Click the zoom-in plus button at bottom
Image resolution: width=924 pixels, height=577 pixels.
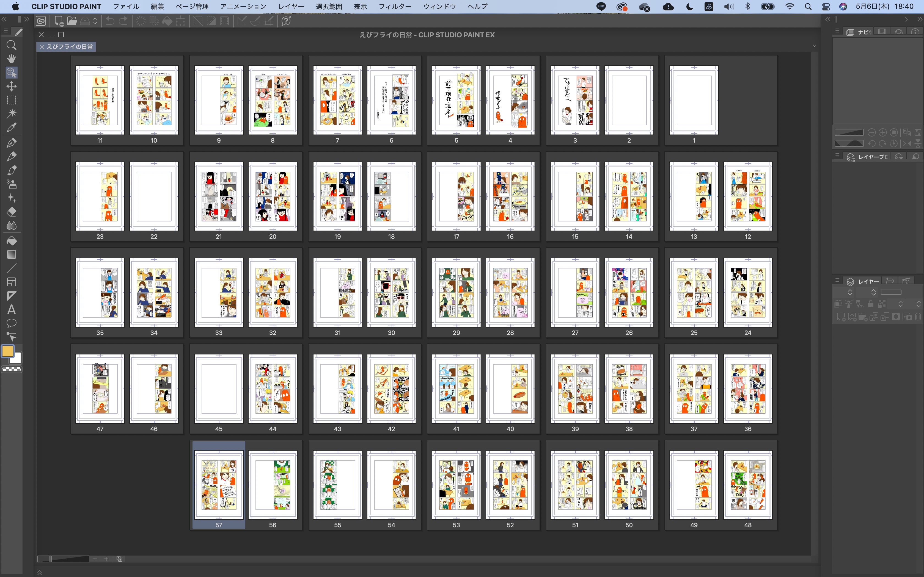[106, 559]
